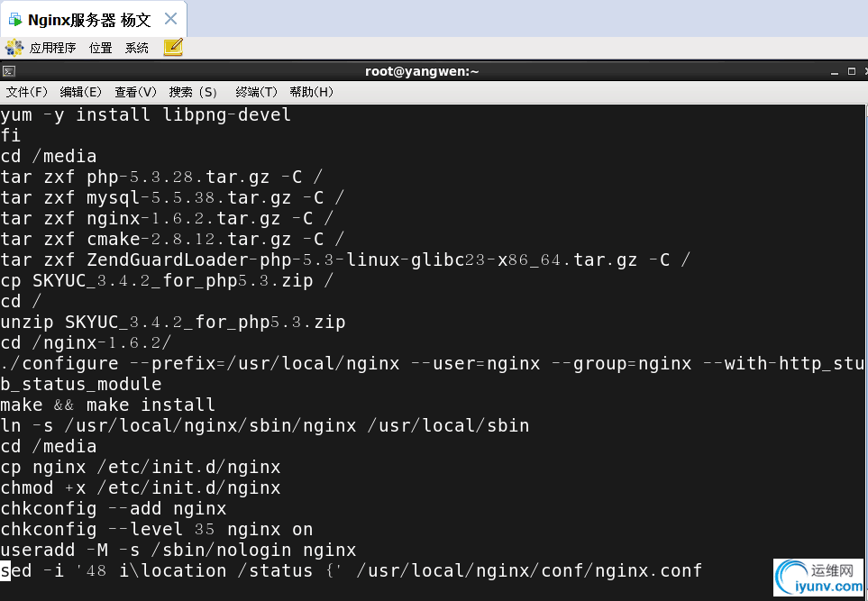Click the 'chkconfig --add nginx' line
The height and width of the screenshot is (601, 868).
113,509
